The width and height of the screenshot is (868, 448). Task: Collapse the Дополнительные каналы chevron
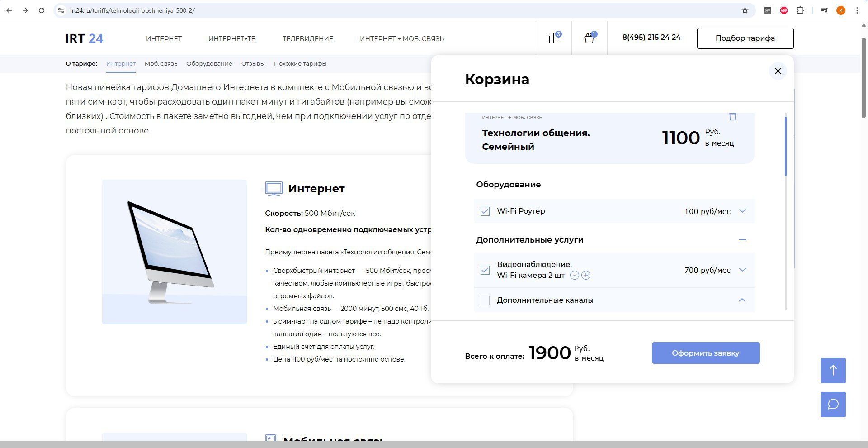(x=742, y=300)
